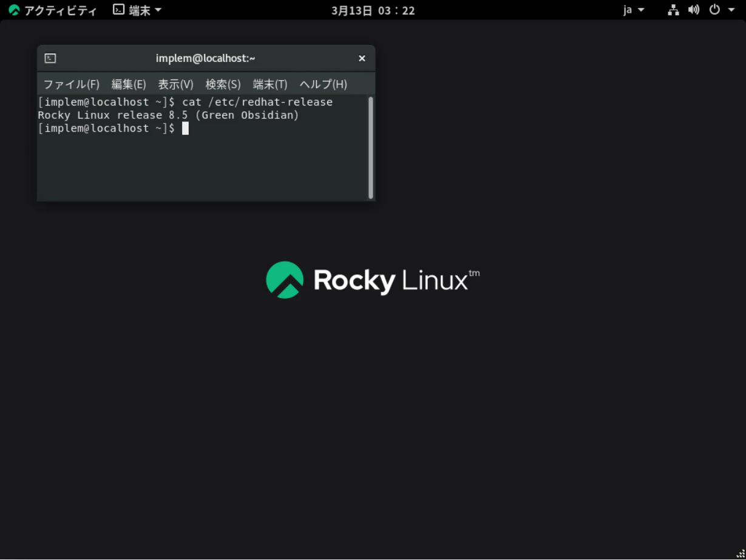746x560 pixels.
Task: Open the 端末 application menu in top bar
Action: [138, 10]
